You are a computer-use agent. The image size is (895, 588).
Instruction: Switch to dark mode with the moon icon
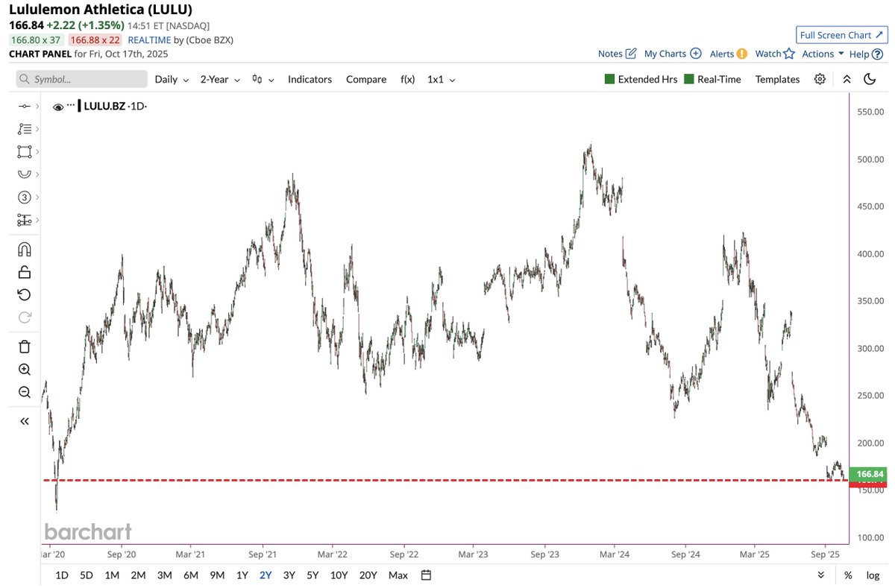(x=870, y=78)
